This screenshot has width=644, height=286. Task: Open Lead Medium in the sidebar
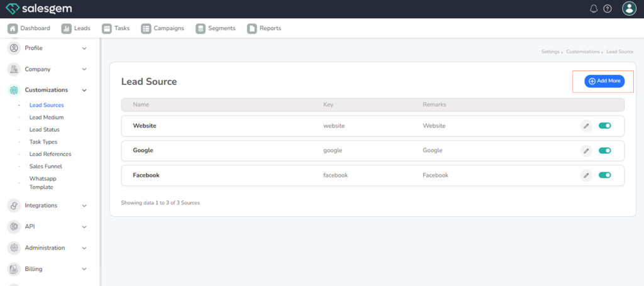[46, 118]
